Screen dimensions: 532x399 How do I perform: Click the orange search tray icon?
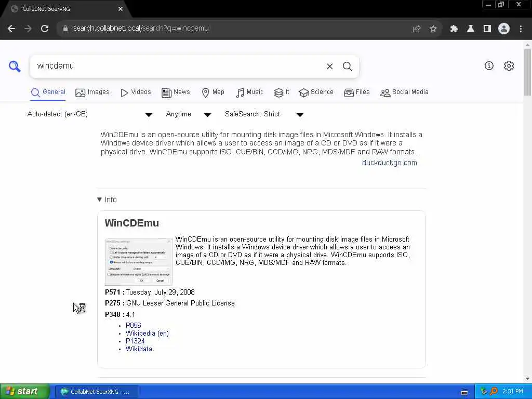pyautogui.click(x=494, y=392)
